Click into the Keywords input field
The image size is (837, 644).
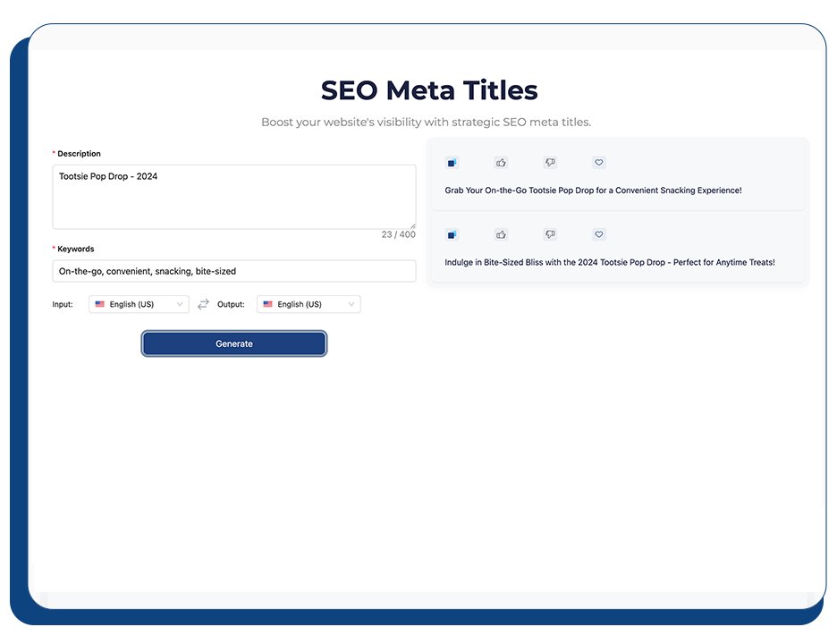(233, 271)
